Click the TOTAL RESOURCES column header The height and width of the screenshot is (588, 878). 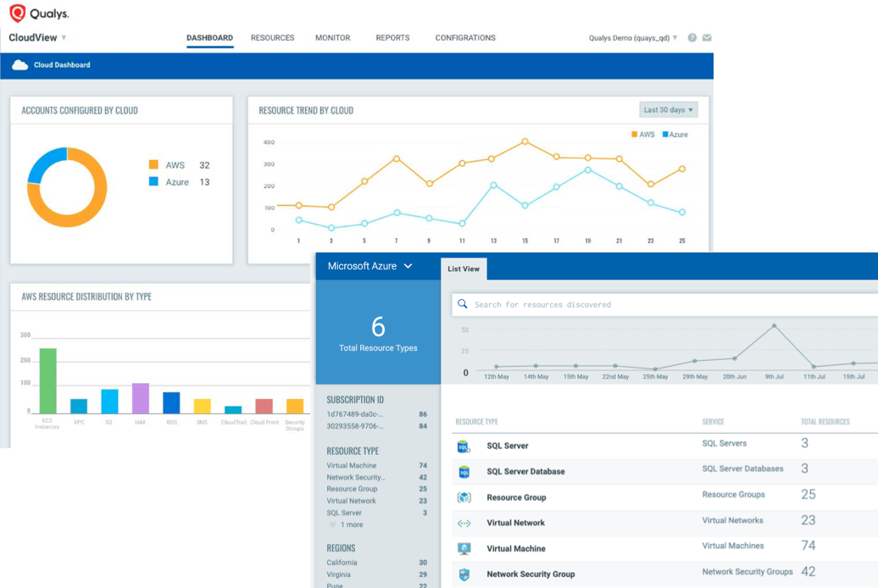825,422
